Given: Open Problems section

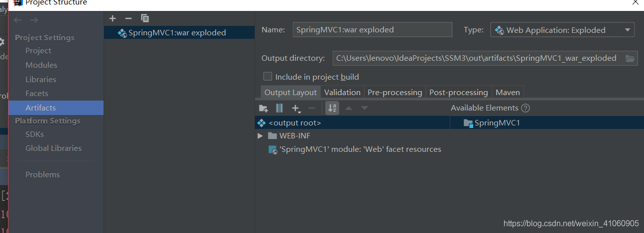Looking at the screenshot, I should pyautogui.click(x=42, y=175).
